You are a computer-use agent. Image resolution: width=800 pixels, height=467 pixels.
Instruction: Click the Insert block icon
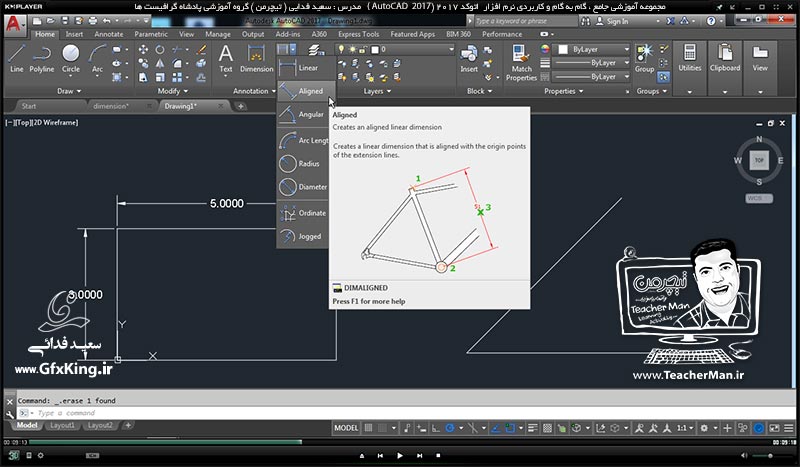coord(468,59)
